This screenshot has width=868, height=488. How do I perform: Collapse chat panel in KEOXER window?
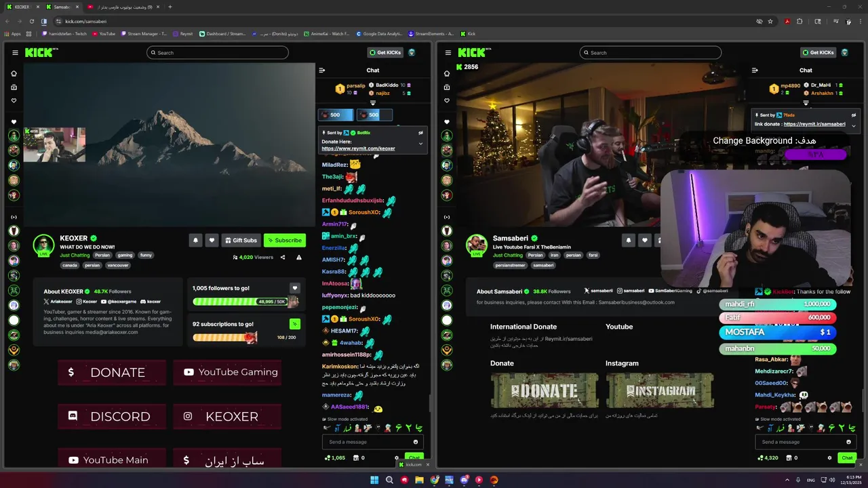pos(322,70)
